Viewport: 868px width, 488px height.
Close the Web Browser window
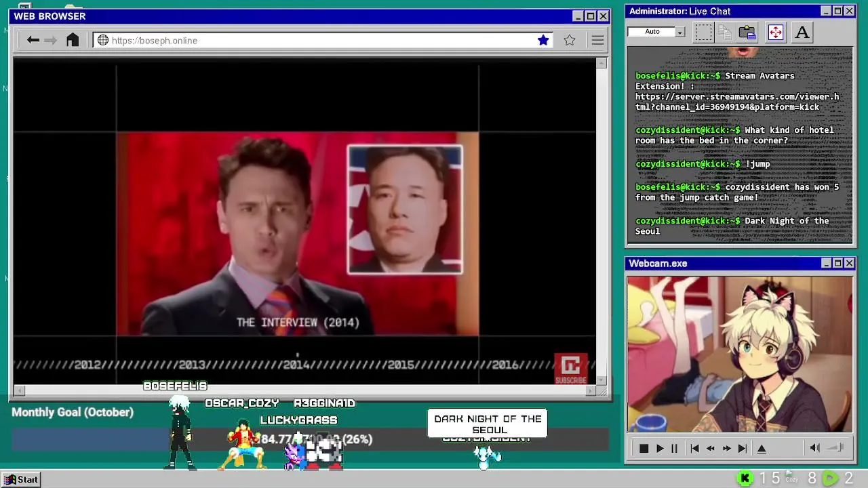pos(603,16)
